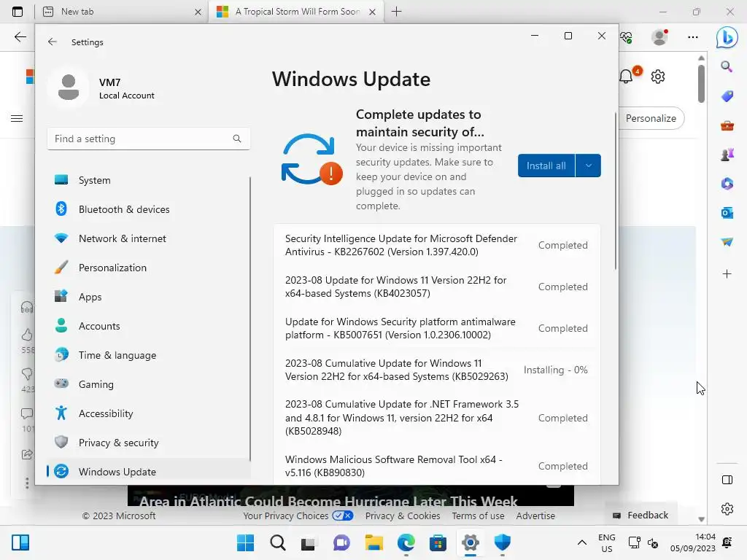
Task: Open Accounts settings category
Action: 149,326
